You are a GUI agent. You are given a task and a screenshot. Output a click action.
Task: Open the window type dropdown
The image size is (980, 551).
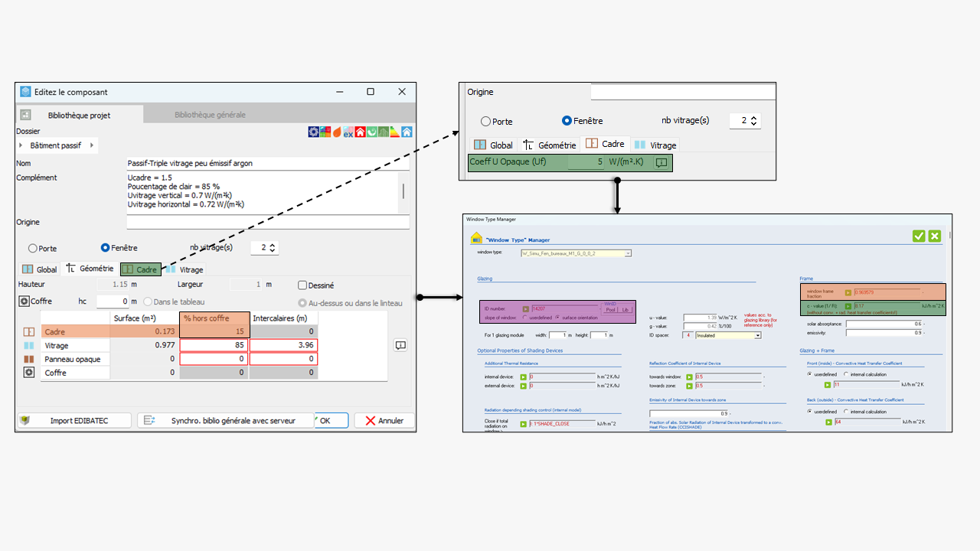[628, 253]
